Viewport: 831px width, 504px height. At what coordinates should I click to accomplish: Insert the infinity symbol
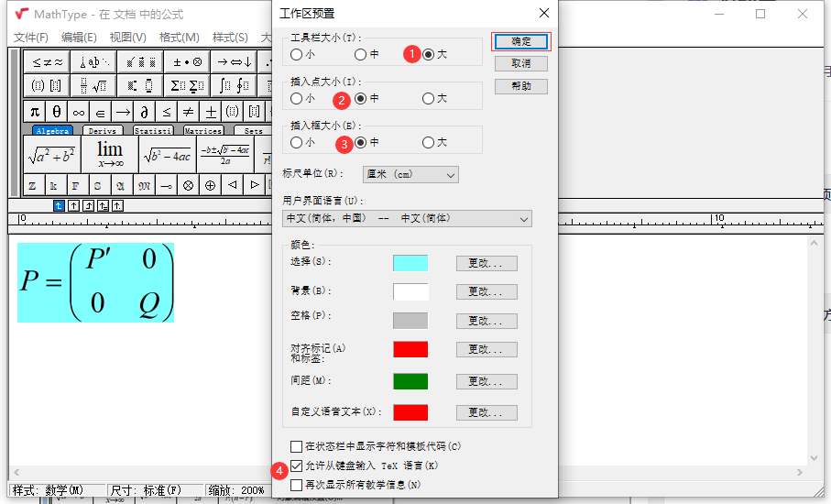pyautogui.click(x=79, y=112)
